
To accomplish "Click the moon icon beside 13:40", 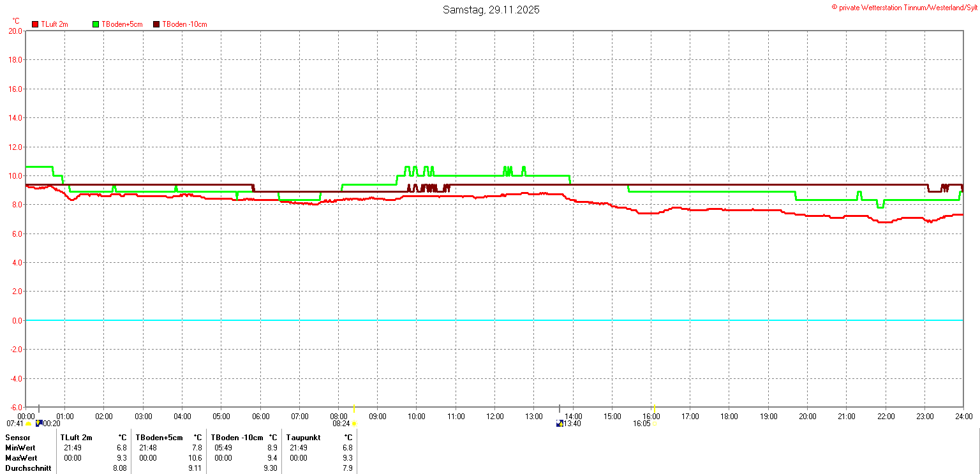I will pos(560,423).
